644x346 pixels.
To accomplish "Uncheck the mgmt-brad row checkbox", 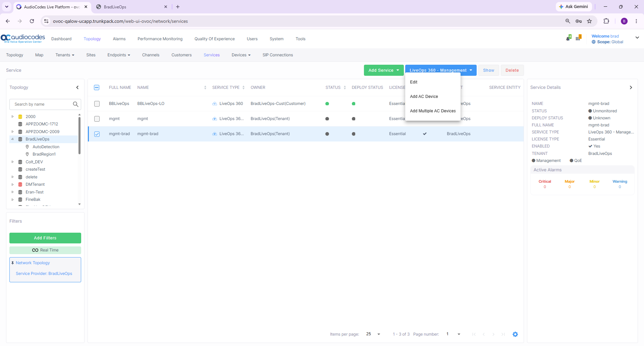I will (97, 134).
